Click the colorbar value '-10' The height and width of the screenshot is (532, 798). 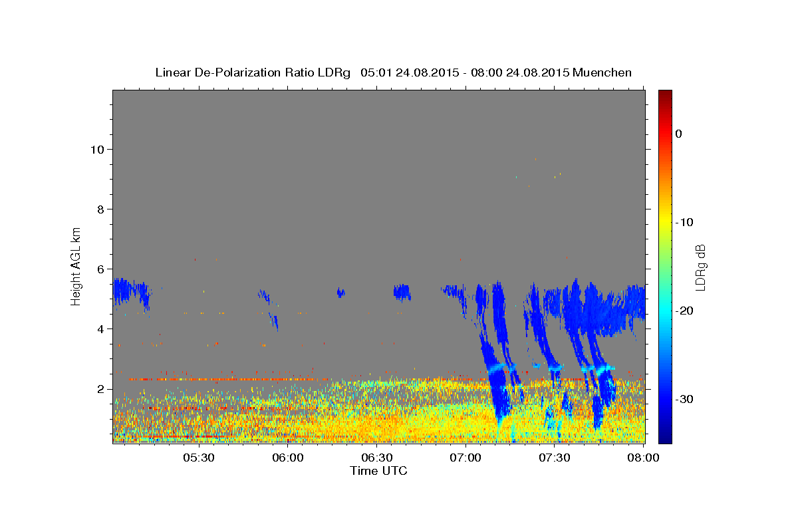coord(684,222)
